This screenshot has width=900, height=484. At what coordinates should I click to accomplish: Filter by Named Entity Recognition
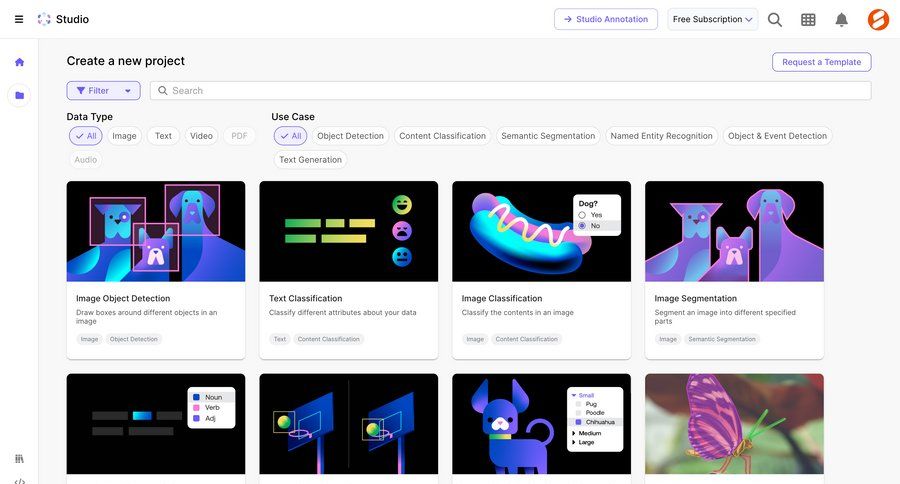point(661,136)
